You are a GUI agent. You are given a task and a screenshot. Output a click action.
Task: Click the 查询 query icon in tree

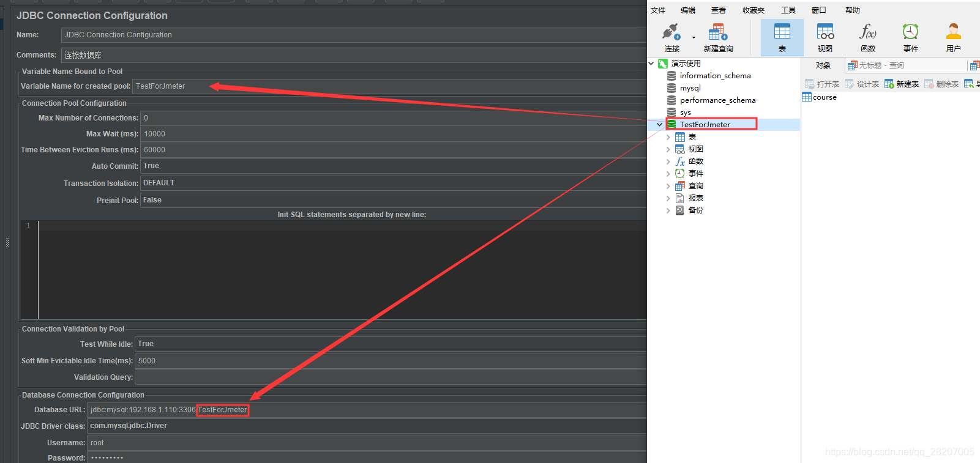point(680,186)
